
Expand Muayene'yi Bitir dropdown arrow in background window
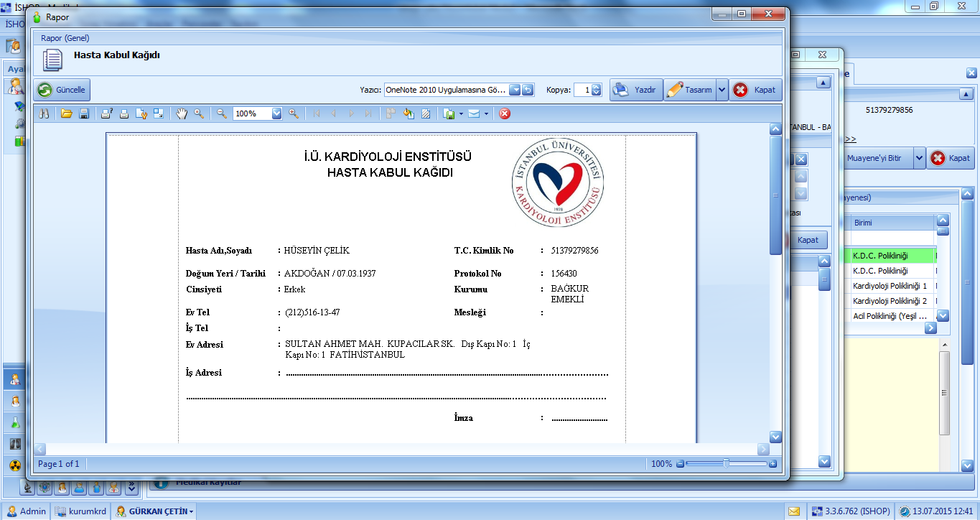(919, 158)
